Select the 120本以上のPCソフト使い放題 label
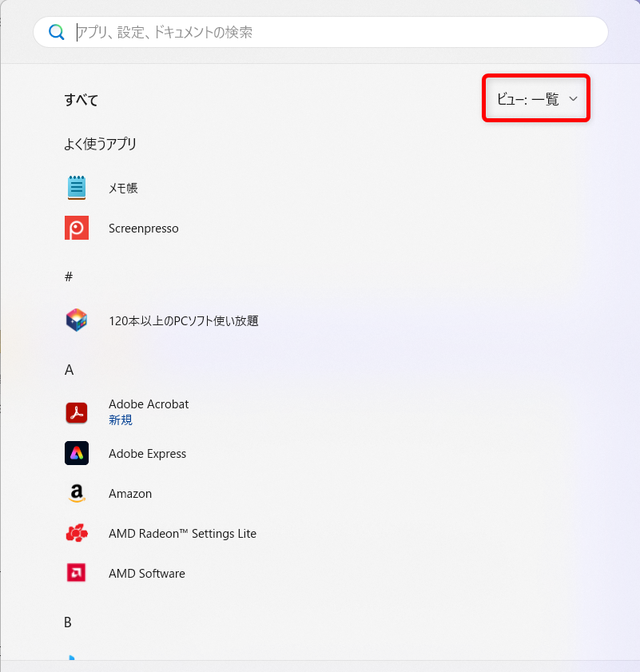The height and width of the screenshot is (672, 640). [184, 321]
